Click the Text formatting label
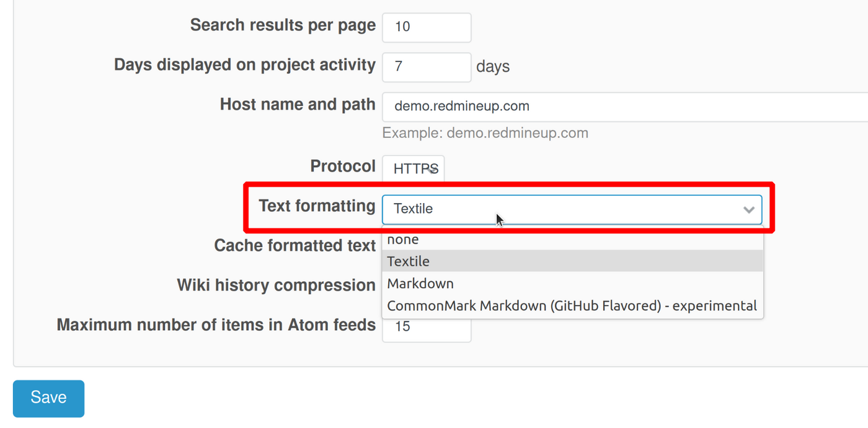The image size is (868, 428). [x=317, y=206]
